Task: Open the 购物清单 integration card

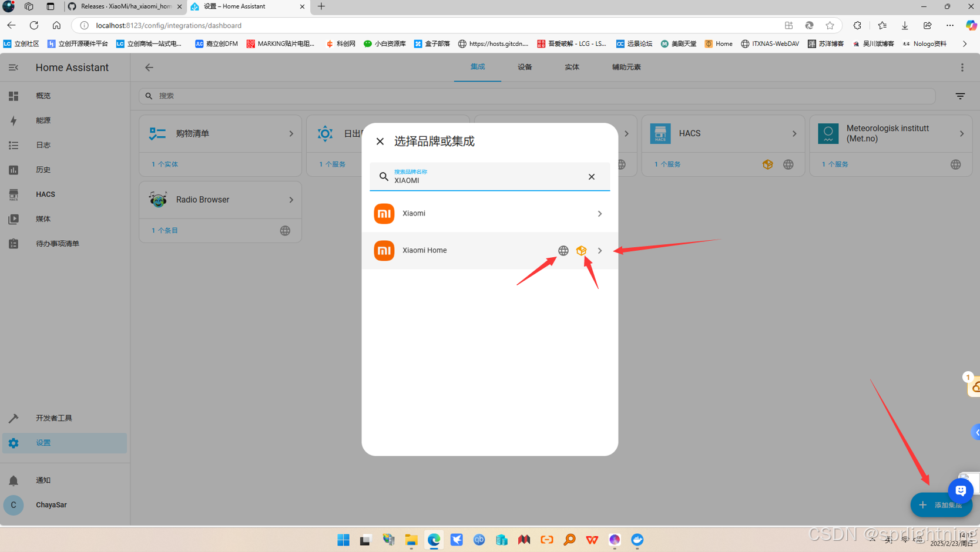Action: point(220,134)
